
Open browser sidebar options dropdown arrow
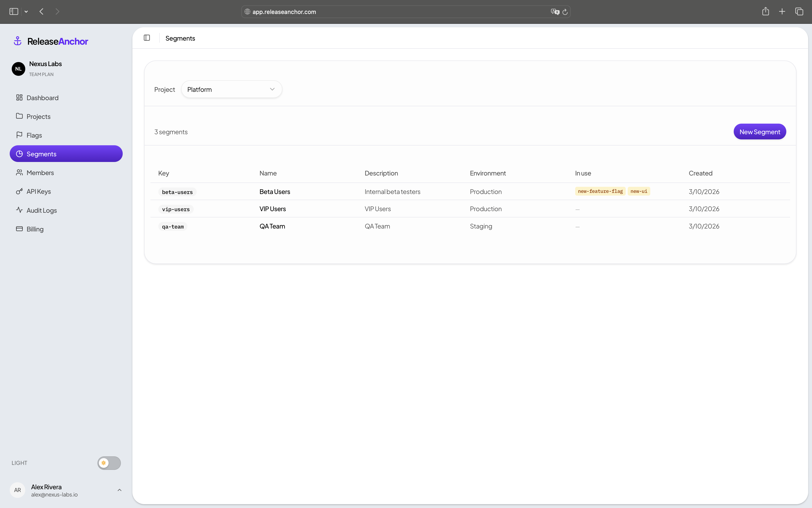pyautogui.click(x=26, y=12)
